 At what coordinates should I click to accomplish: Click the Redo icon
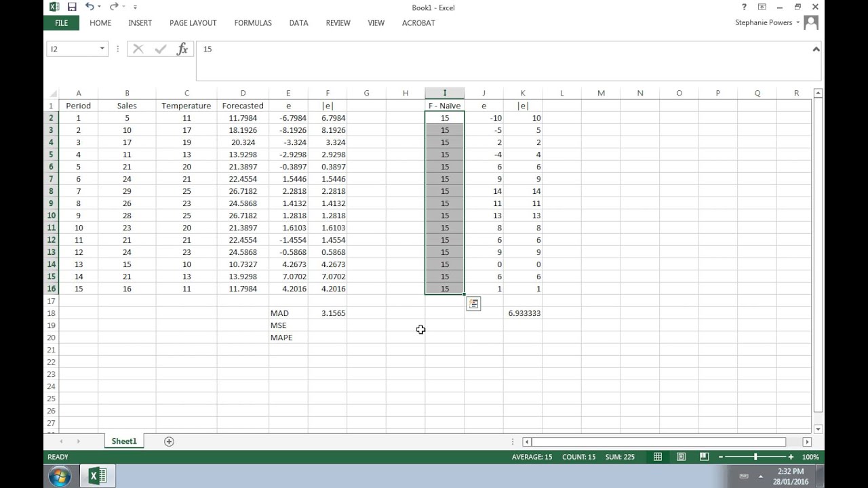115,7
